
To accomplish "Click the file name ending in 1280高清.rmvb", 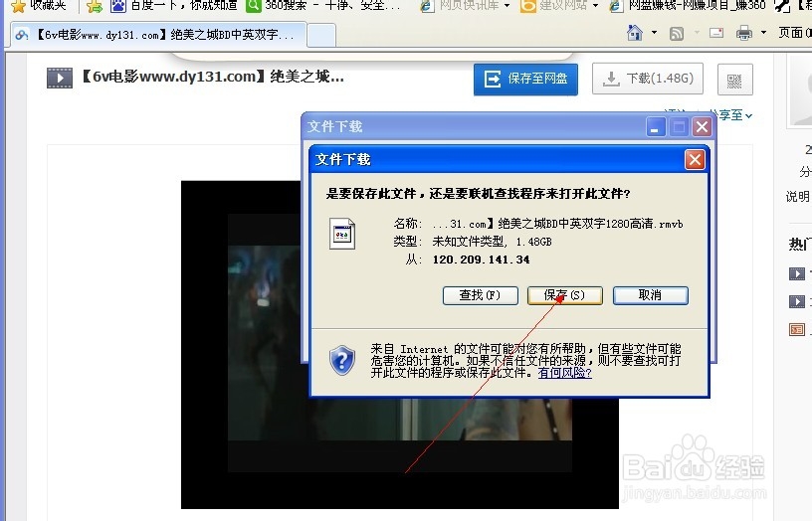I will click(557, 224).
